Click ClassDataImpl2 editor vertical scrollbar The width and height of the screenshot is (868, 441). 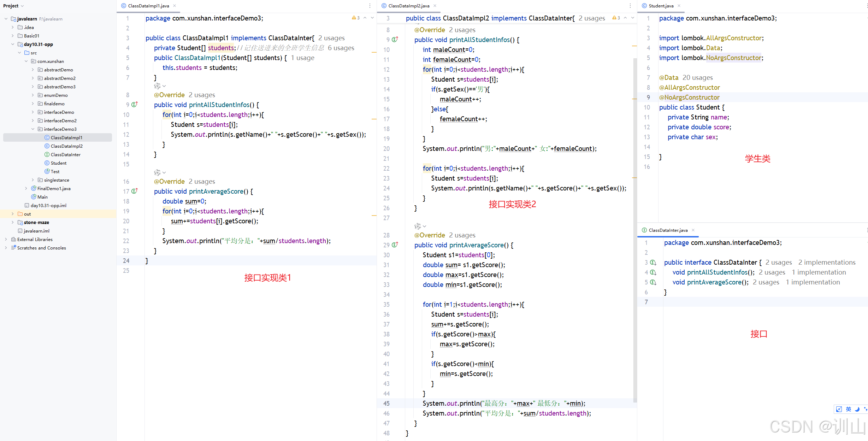(635, 230)
